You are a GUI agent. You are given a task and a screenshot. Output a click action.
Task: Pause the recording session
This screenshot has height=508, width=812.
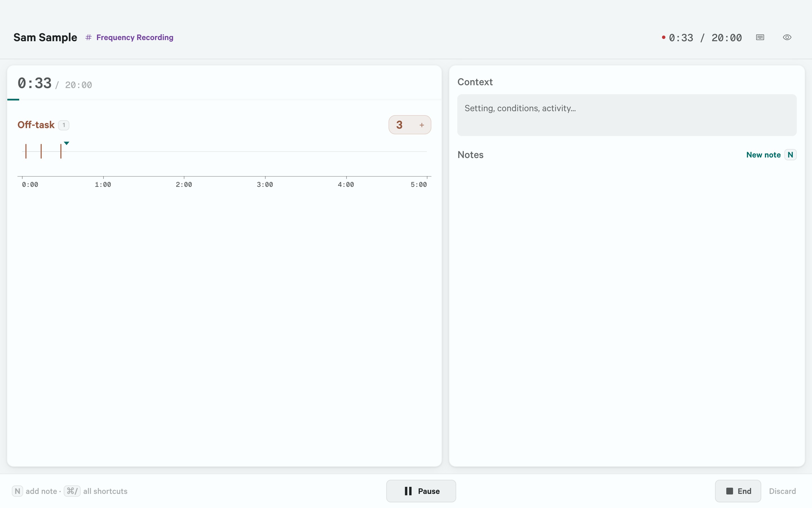coord(421,491)
